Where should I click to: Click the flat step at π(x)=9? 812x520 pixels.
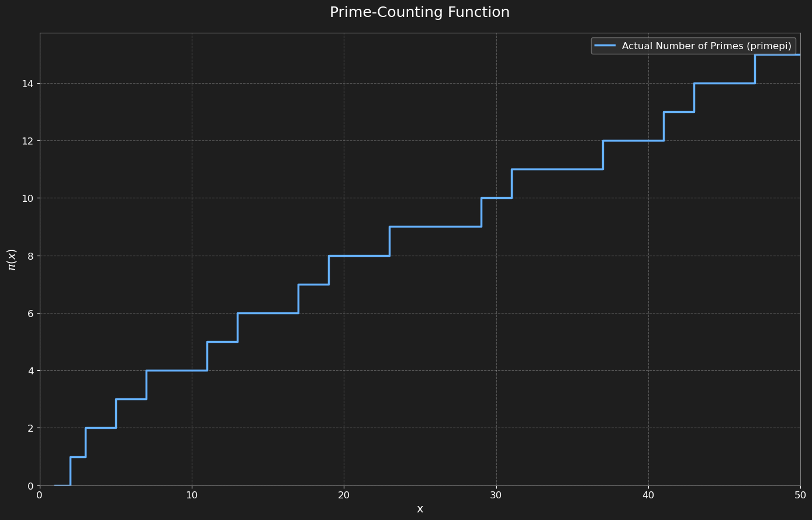[x=435, y=226]
